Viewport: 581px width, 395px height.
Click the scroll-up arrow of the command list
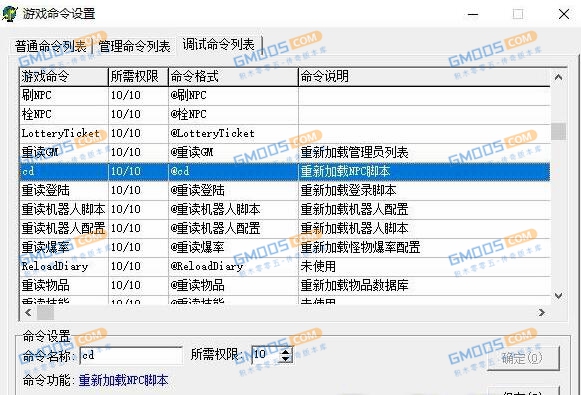tap(558, 77)
